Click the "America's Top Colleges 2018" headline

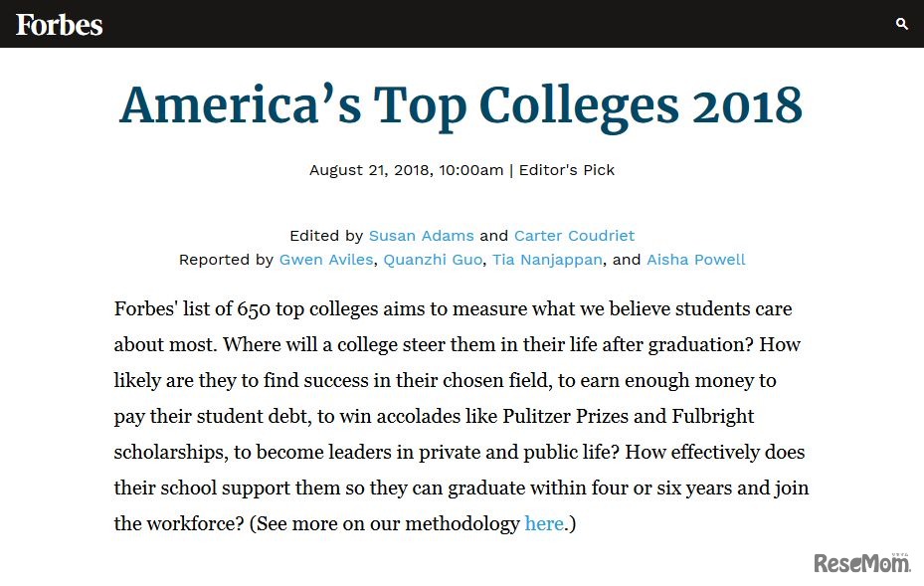coord(461,104)
